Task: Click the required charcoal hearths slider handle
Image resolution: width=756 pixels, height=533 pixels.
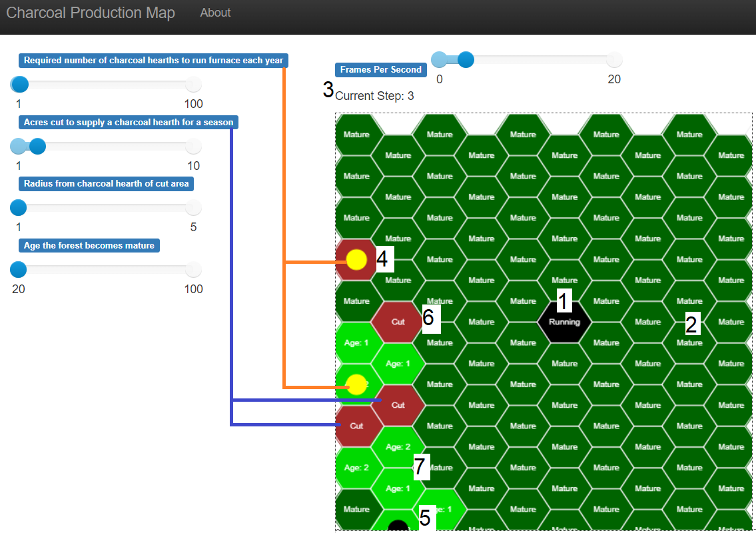Action: (x=19, y=85)
